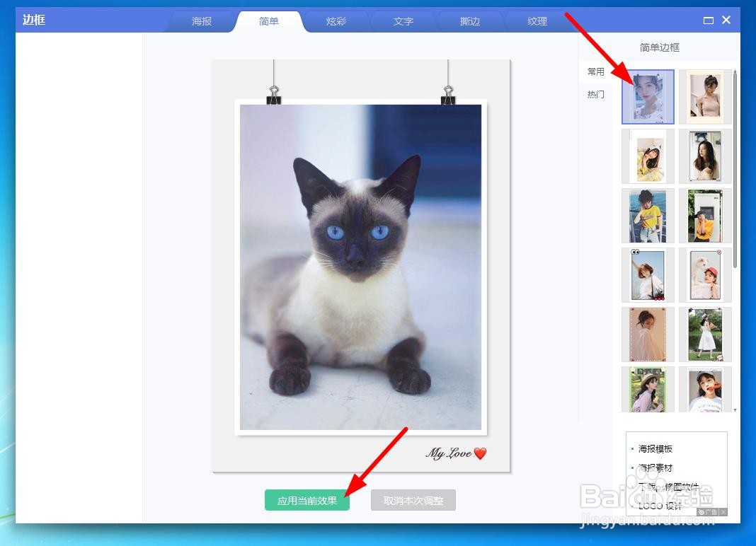This screenshot has height=546, width=756.
Task: Maximize the 边框 window
Action: point(709,21)
